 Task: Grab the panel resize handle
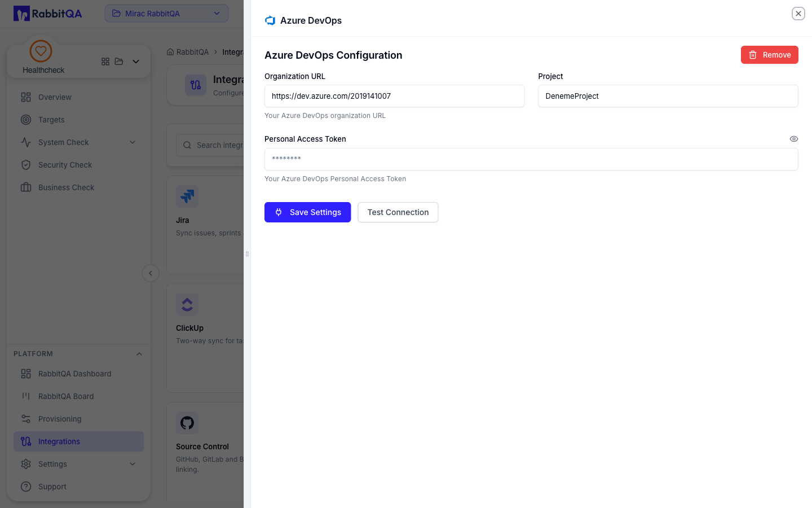(247, 254)
